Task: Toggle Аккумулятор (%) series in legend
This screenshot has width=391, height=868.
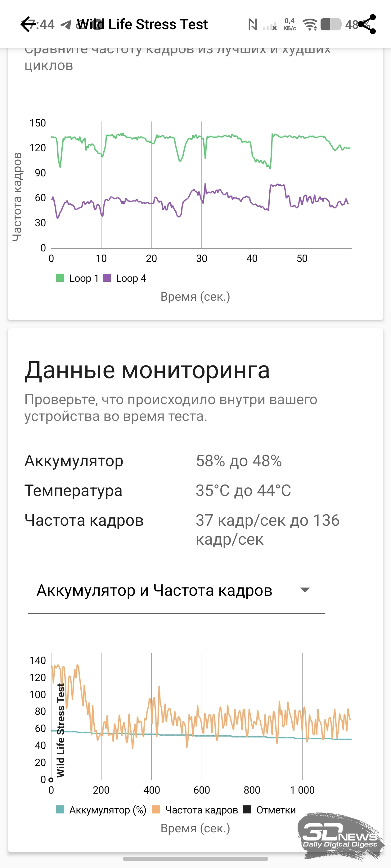Action: tap(101, 810)
